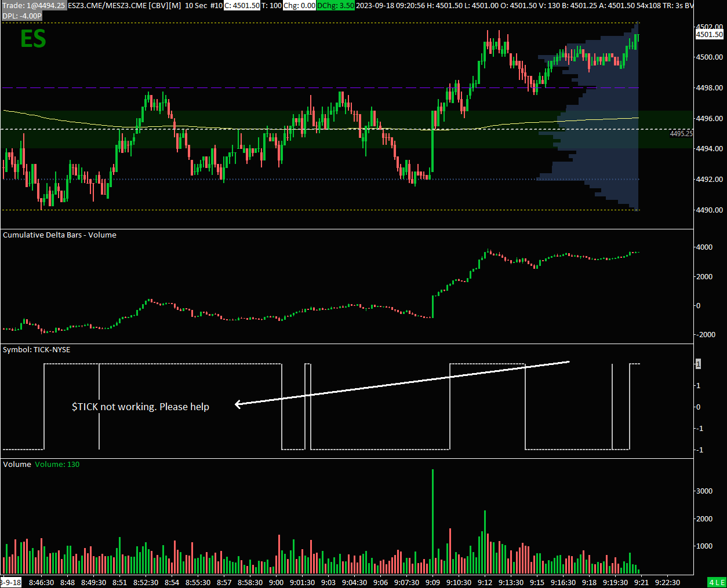This screenshot has height=588, width=727.
Task: Click the ESZ3.CME/MESZ3.CME symbol in header
Action: coord(107,5)
